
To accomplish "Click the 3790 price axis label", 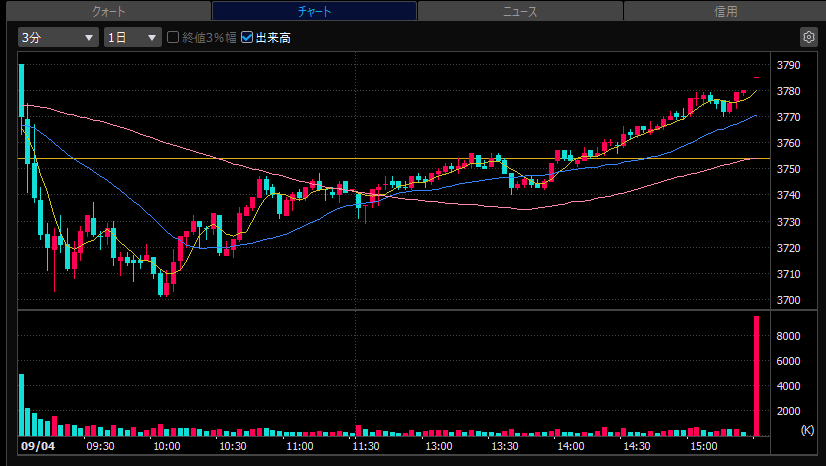I will pyautogui.click(x=789, y=65).
